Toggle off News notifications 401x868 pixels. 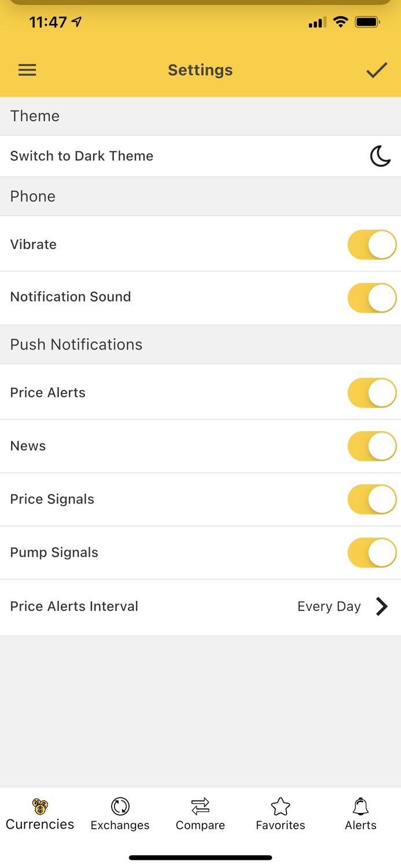click(x=372, y=446)
